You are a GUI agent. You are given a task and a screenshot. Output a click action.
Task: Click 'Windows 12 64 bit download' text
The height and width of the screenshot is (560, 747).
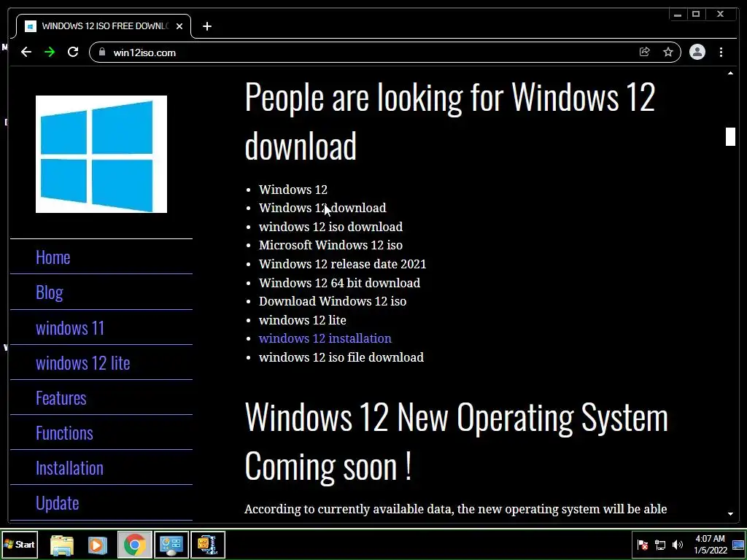[x=339, y=283]
